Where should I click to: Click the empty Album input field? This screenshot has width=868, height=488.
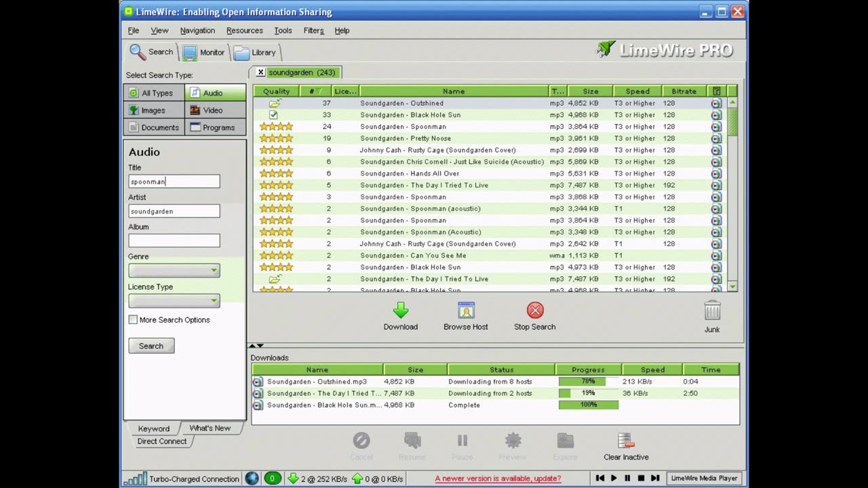point(174,241)
